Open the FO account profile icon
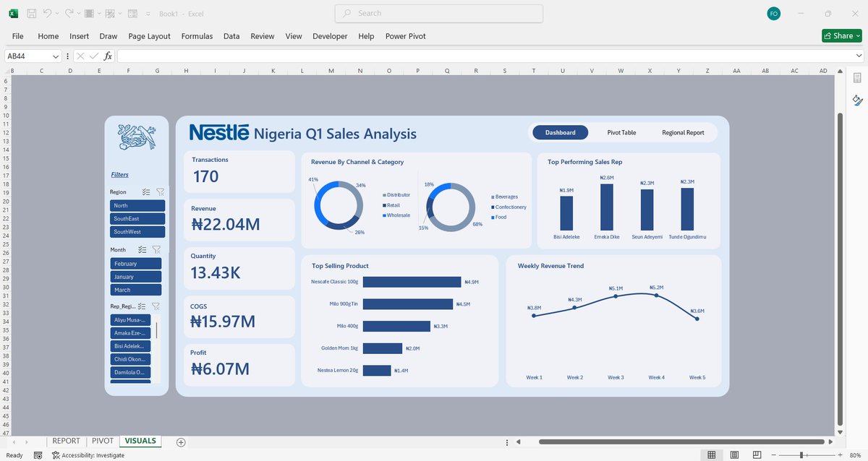This screenshot has width=868, height=461. tap(774, 14)
